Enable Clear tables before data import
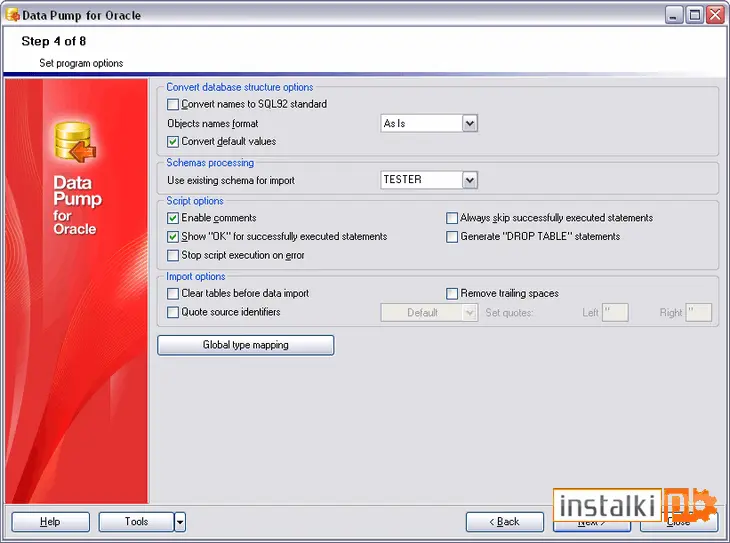This screenshot has width=730, height=543. coord(173,293)
